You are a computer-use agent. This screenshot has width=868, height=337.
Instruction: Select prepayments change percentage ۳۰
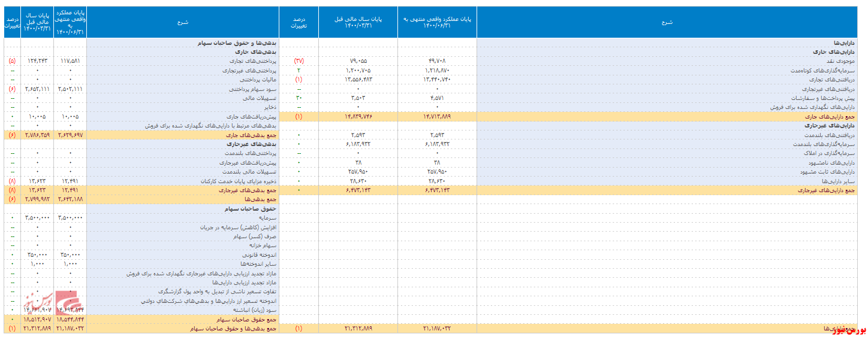[298, 98]
